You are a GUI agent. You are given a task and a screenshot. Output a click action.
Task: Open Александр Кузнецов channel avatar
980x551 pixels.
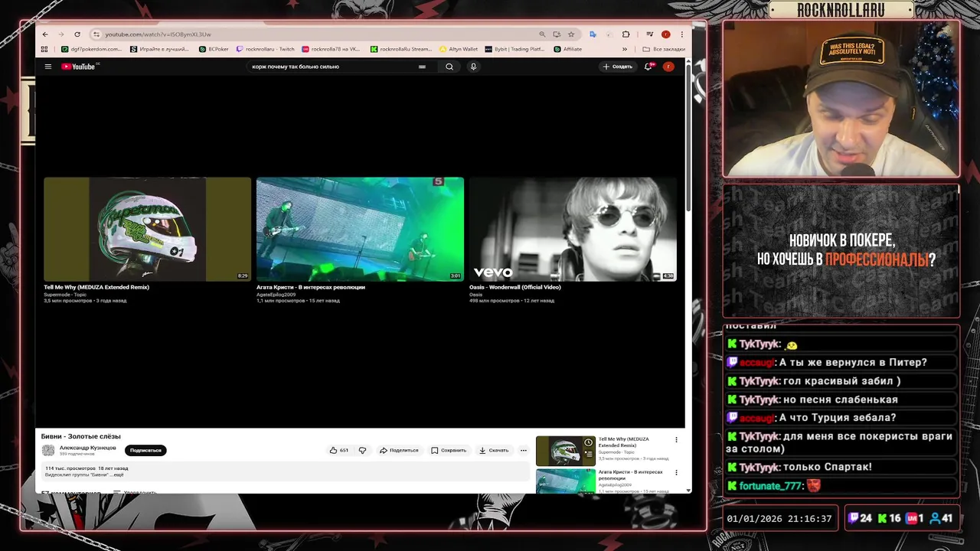click(x=48, y=450)
